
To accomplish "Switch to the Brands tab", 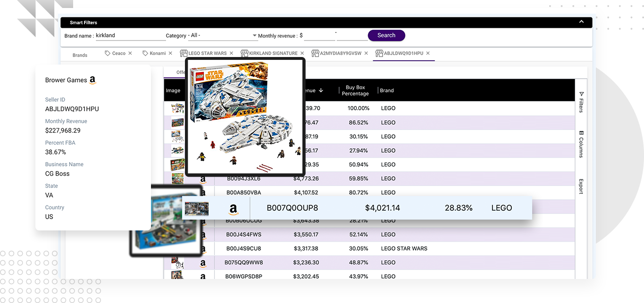I will coord(80,55).
